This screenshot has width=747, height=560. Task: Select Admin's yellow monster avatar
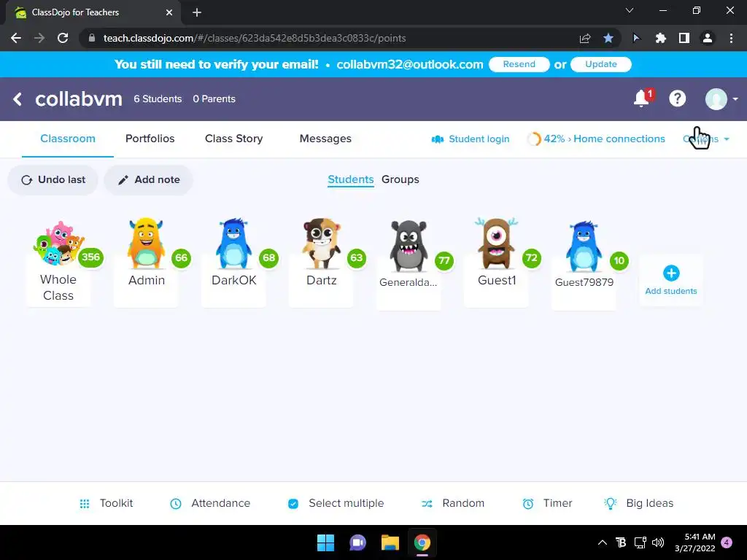point(146,243)
